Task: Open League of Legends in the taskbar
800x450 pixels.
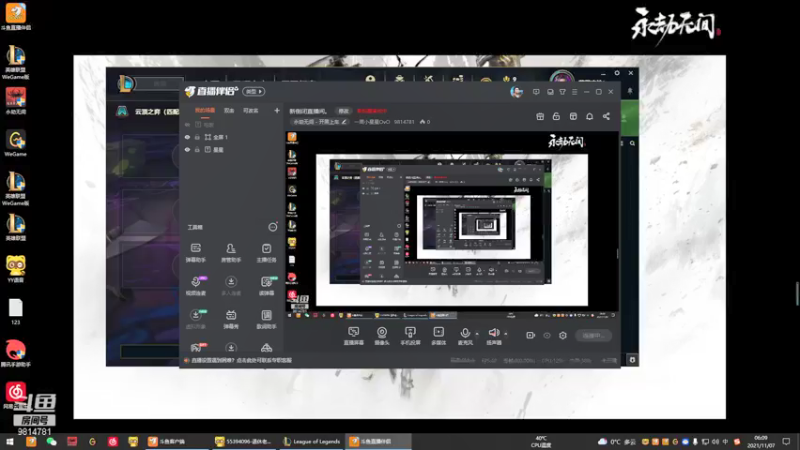Action: 312,441
